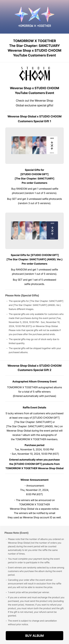Click the Purchase period label
Image resolution: width=69 pixels, height=644 pixels.
(x=34, y=445)
